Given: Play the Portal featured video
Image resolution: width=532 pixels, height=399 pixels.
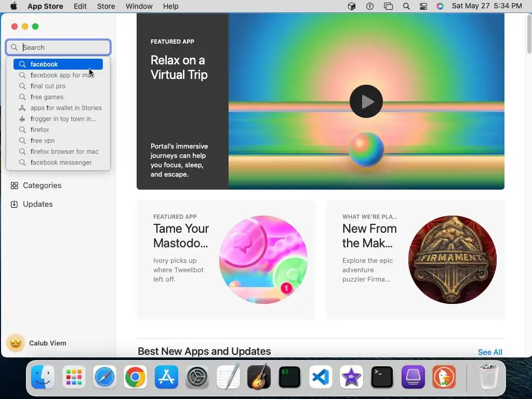Looking at the screenshot, I should point(366,101).
